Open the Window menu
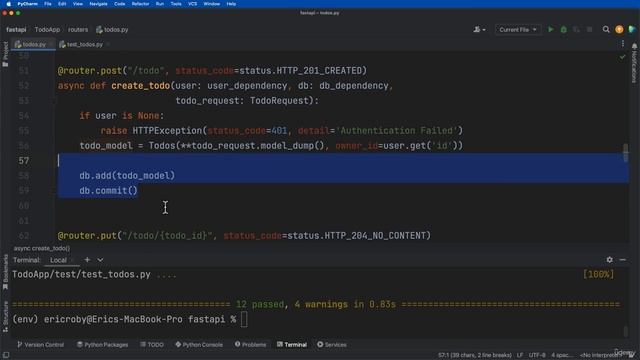 211,4
